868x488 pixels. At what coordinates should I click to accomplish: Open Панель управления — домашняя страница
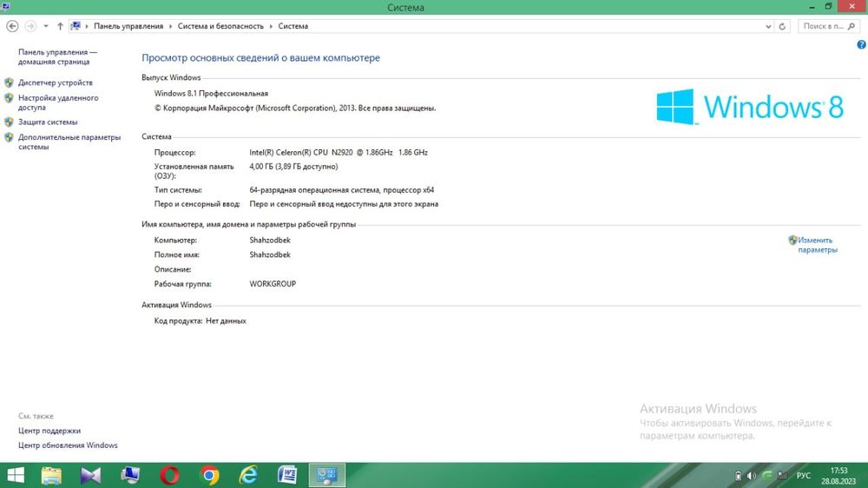(x=57, y=56)
